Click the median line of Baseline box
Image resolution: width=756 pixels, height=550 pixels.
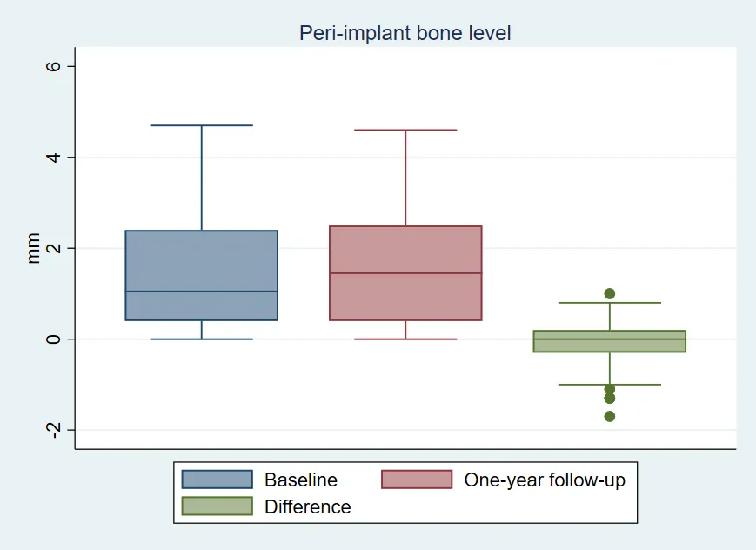pyautogui.click(x=202, y=292)
